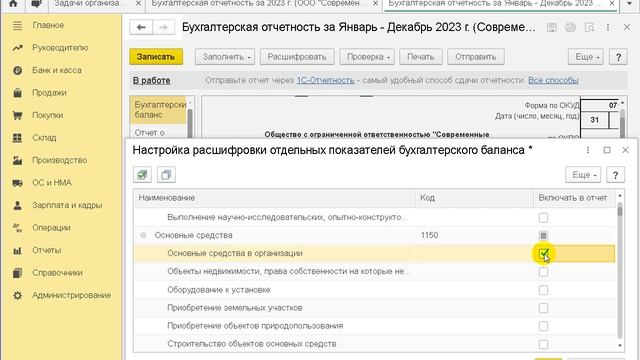Uncheck Основные средства в организации checkbox
This screenshot has width=640, height=360.
[543, 253]
